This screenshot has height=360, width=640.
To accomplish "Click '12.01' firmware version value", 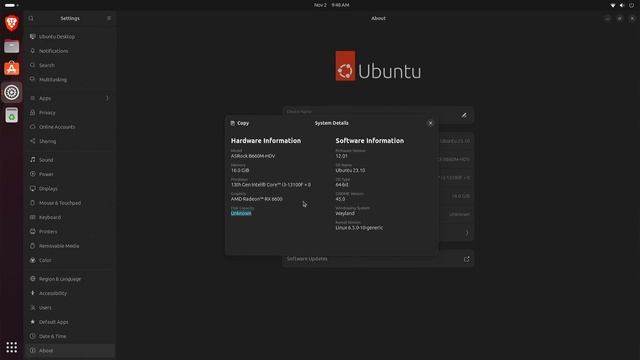I will [x=341, y=156].
